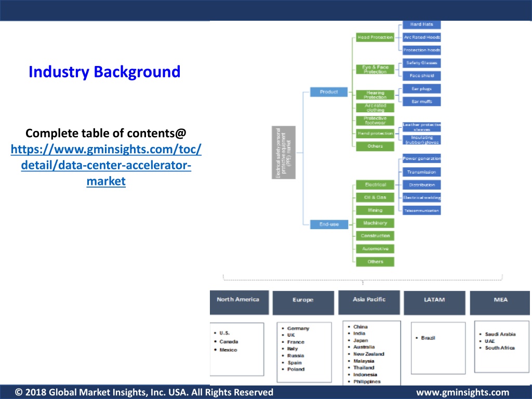Viewport: 532px width, 399px height.
Task: Click the www.gminsights.com footer text
Action: [463, 393]
